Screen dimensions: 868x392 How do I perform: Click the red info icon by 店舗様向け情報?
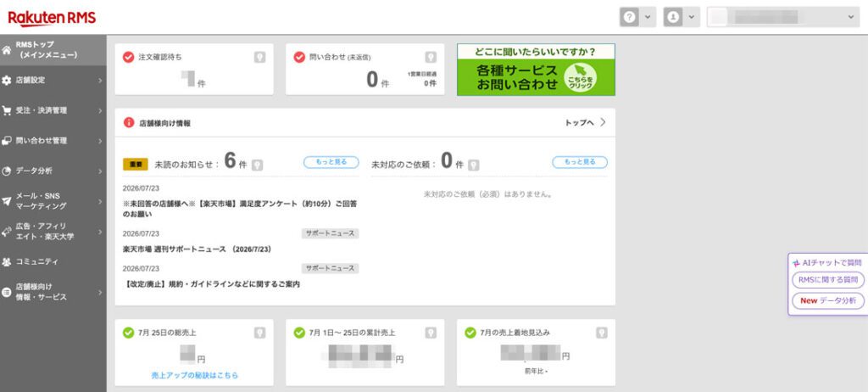point(129,122)
